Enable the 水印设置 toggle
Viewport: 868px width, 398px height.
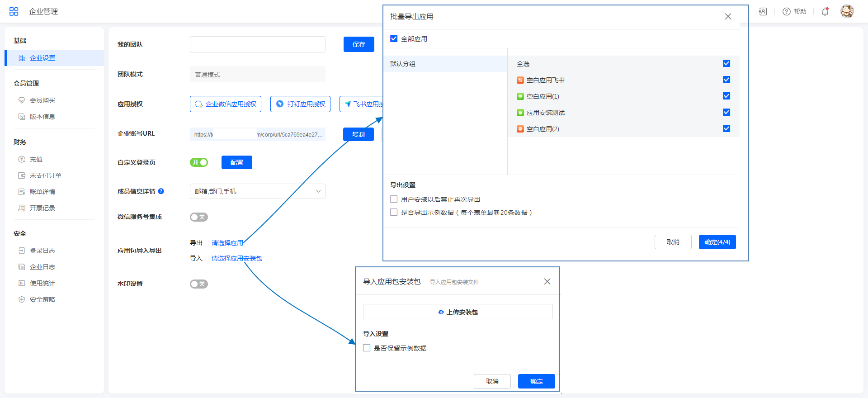pyautogui.click(x=199, y=284)
